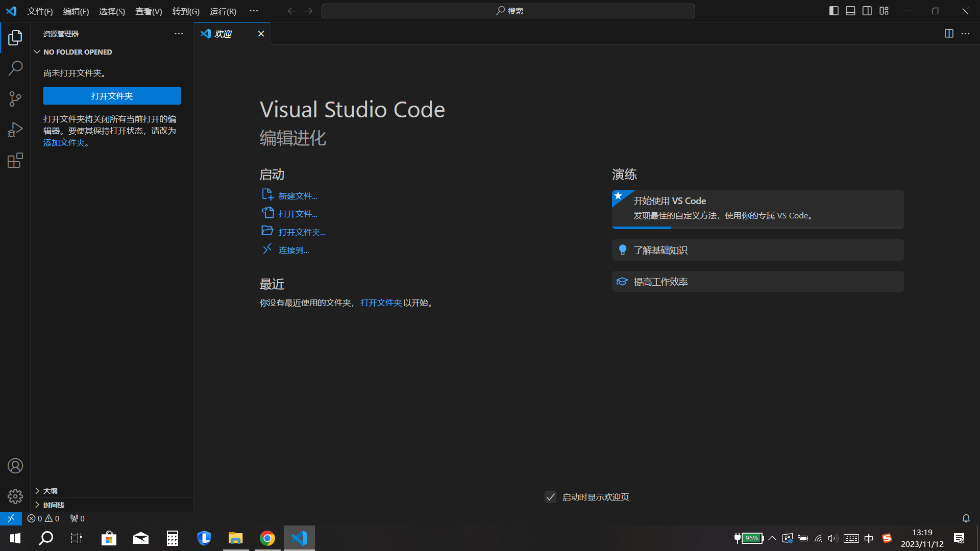Collapse the NO FOLDER OPENED section
This screenshot has width=980, height=551.
[x=112, y=52]
